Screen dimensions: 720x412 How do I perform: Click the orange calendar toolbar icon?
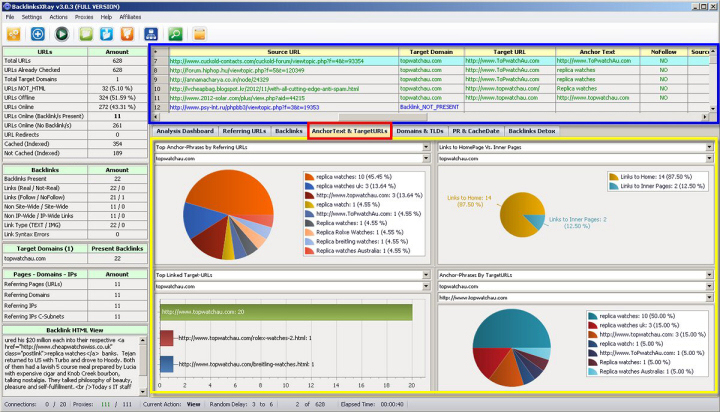[199, 34]
